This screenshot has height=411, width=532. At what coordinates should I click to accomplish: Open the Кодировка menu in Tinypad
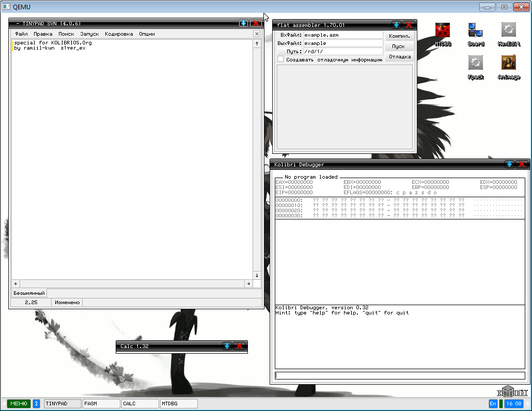[119, 34]
